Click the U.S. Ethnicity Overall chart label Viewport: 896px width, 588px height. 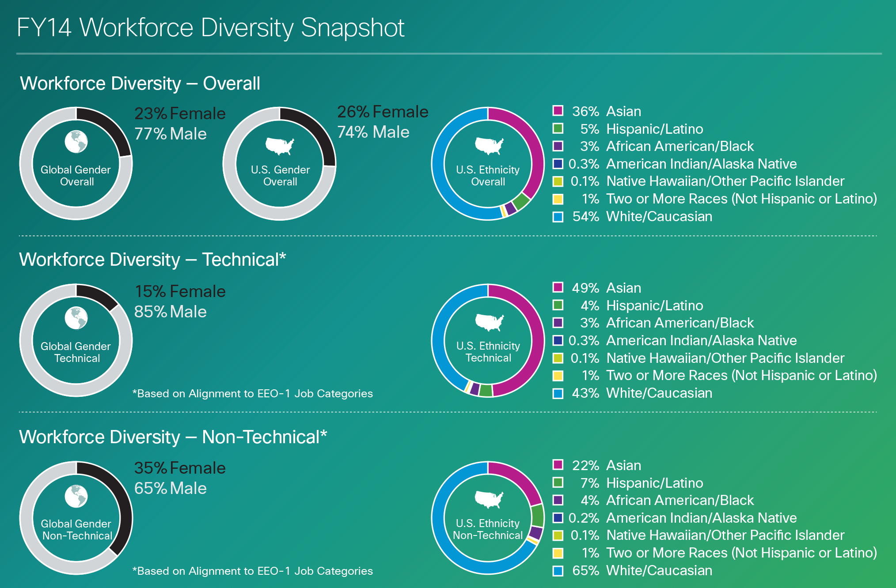point(488,176)
